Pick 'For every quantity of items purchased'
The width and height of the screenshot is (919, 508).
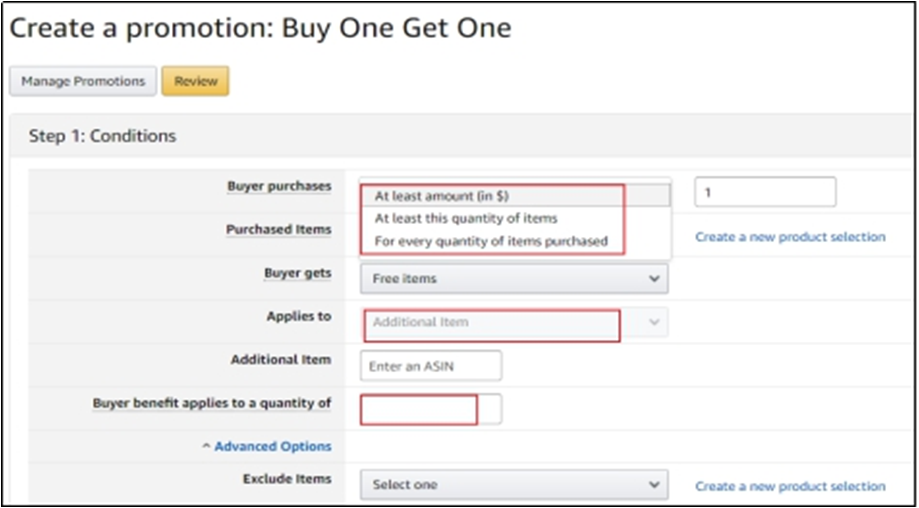(490, 241)
